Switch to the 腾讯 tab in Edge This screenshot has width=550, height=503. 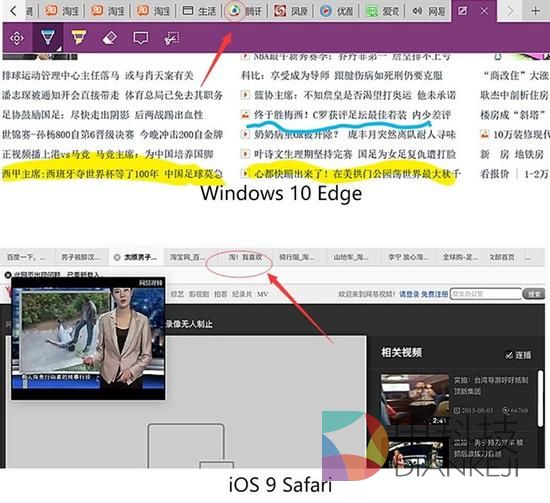(244, 11)
